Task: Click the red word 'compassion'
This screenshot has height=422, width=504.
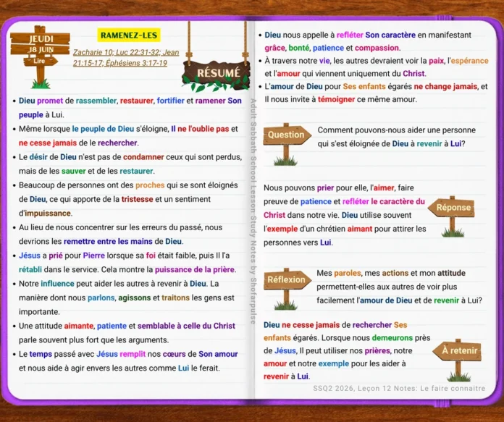Action: 377,48
